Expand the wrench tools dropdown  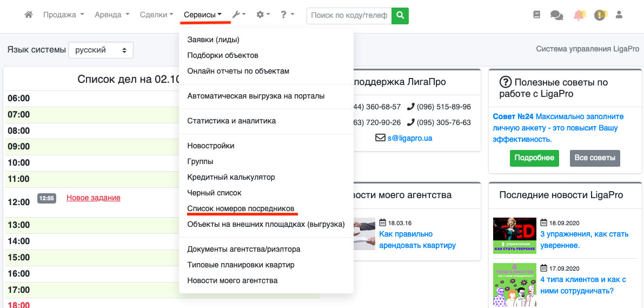(238, 15)
